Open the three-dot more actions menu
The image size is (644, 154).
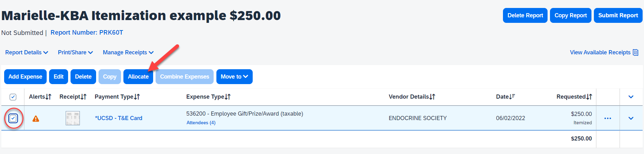coord(608,118)
